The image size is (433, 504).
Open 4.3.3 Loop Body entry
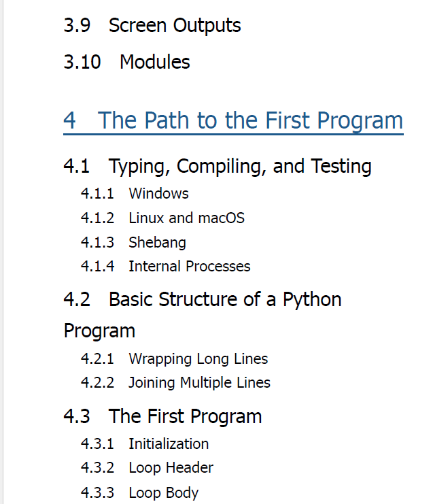pos(139,492)
